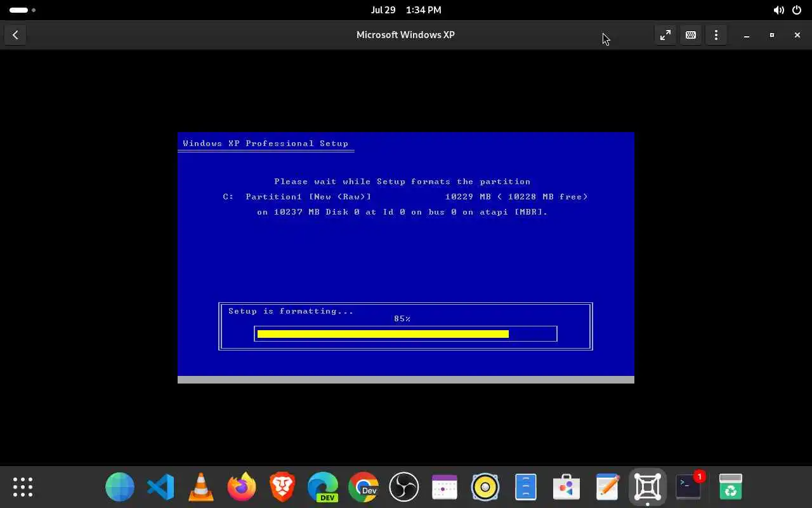Click the "on 10237 MB Disk 0" line
This screenshot has height=508, width=812.
pos(402,212)
